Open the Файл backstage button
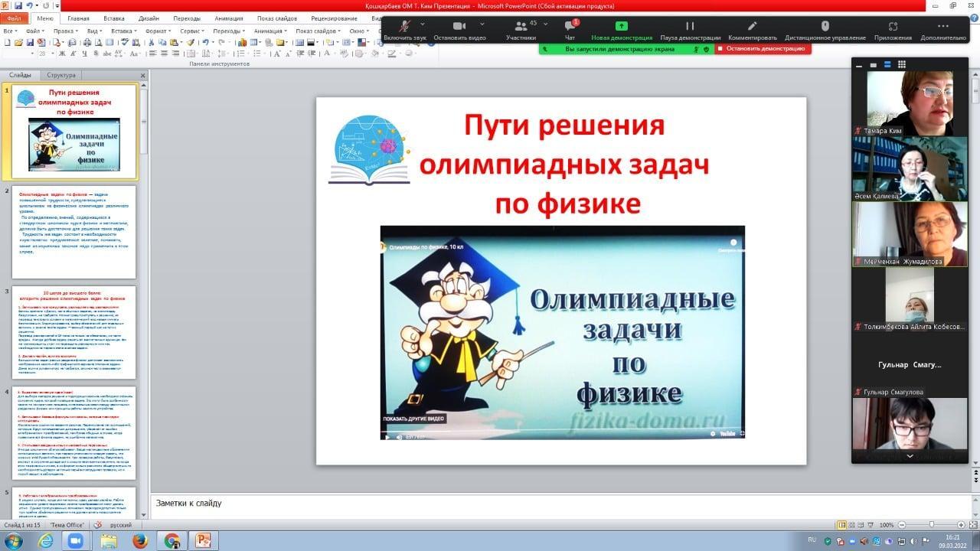 pos(14,18)
